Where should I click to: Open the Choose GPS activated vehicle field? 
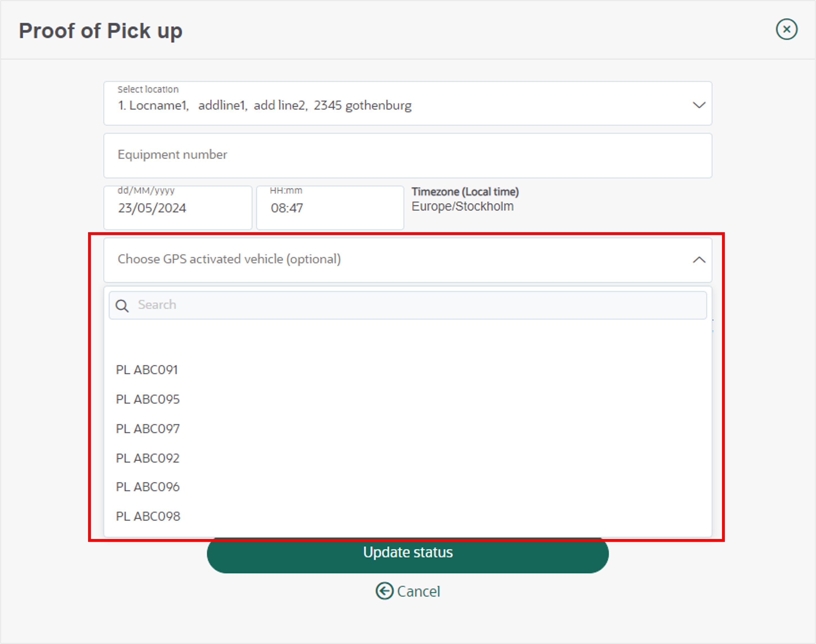click(x=408, y=260)
